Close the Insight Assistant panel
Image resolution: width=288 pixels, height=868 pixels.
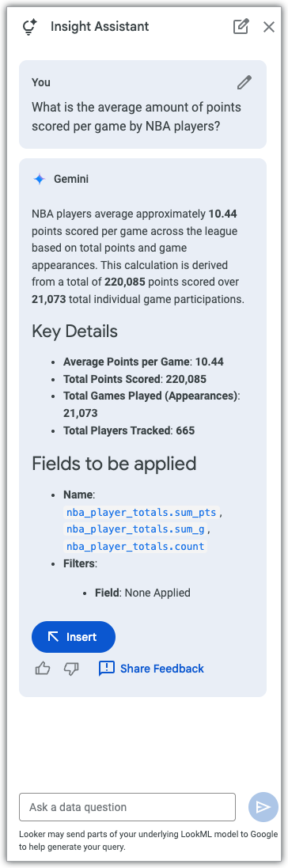point(269,27)
